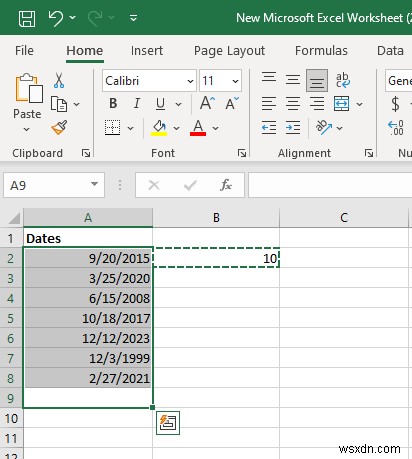
Task: Open Insert Function fx dialog
Action: tap(226, 185)
